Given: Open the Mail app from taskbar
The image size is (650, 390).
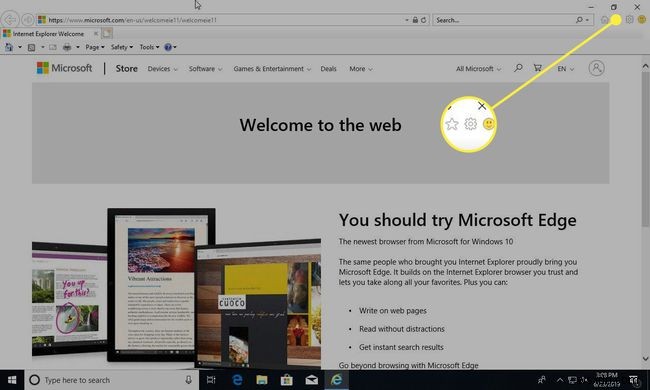Looking at the screenshot, I should tap(311, 380).
